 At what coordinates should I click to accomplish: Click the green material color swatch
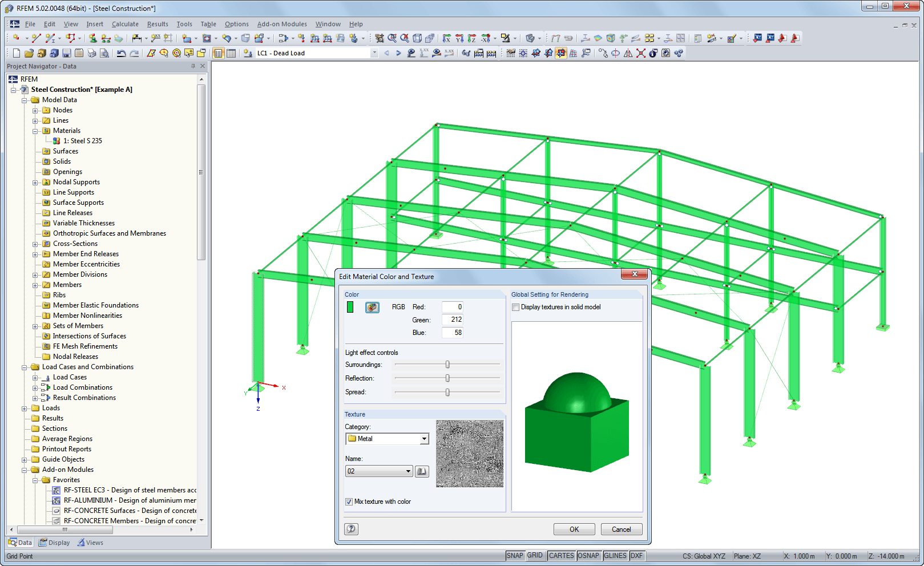coord(350,307)
